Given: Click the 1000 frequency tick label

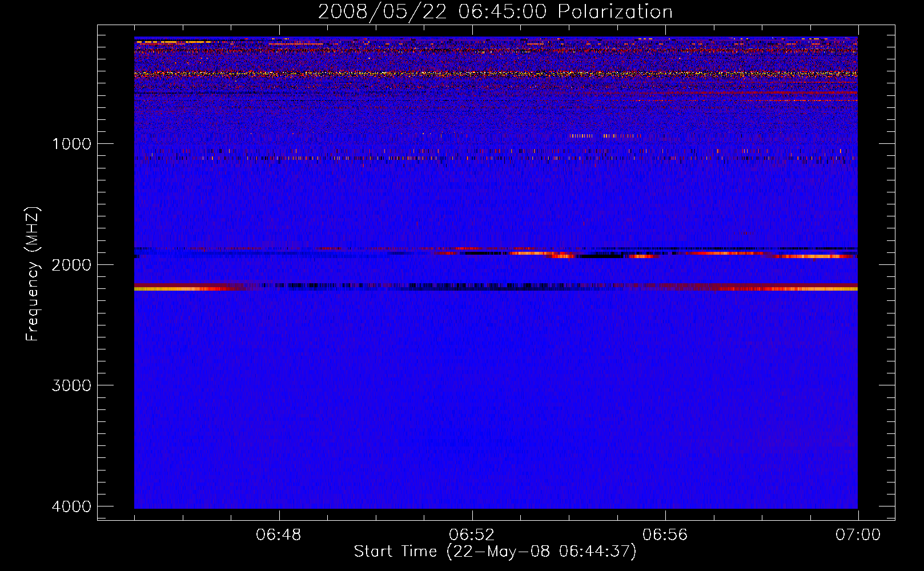Looking at the screenshot, I should tap(72, 143).
